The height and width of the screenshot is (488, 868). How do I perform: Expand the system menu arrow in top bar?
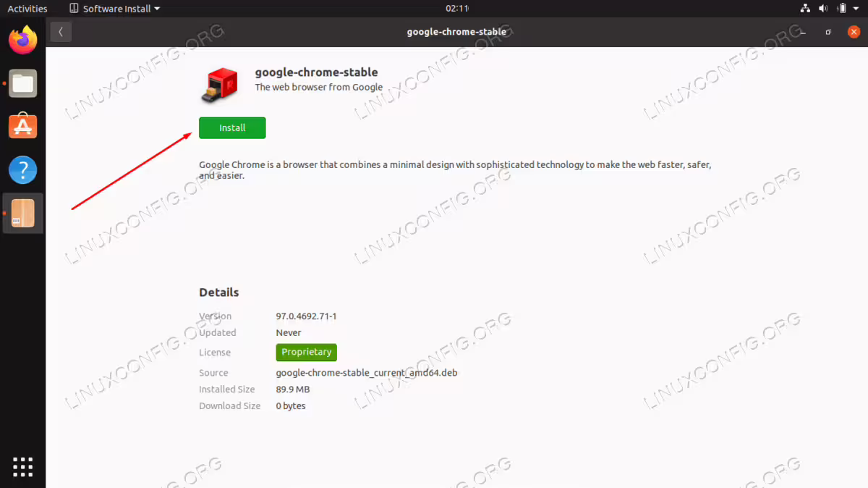857,9
